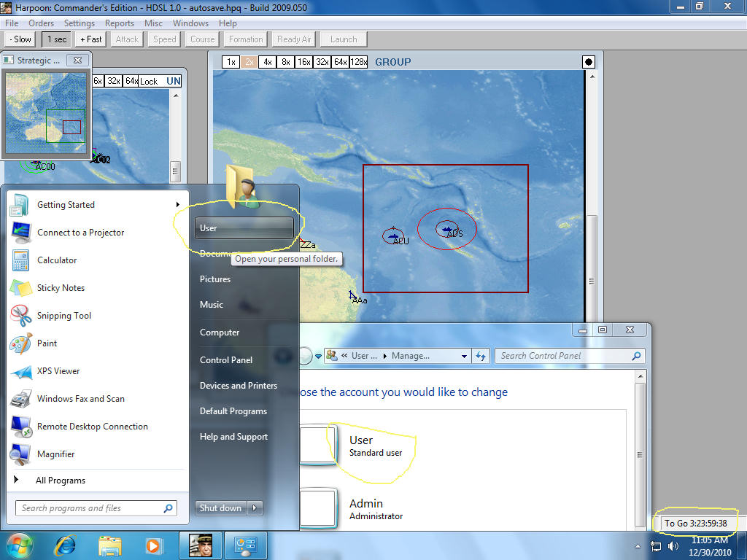Click black dot button in Group map window
The width and height of the screenshot is (747, 560).
[589, 62]
